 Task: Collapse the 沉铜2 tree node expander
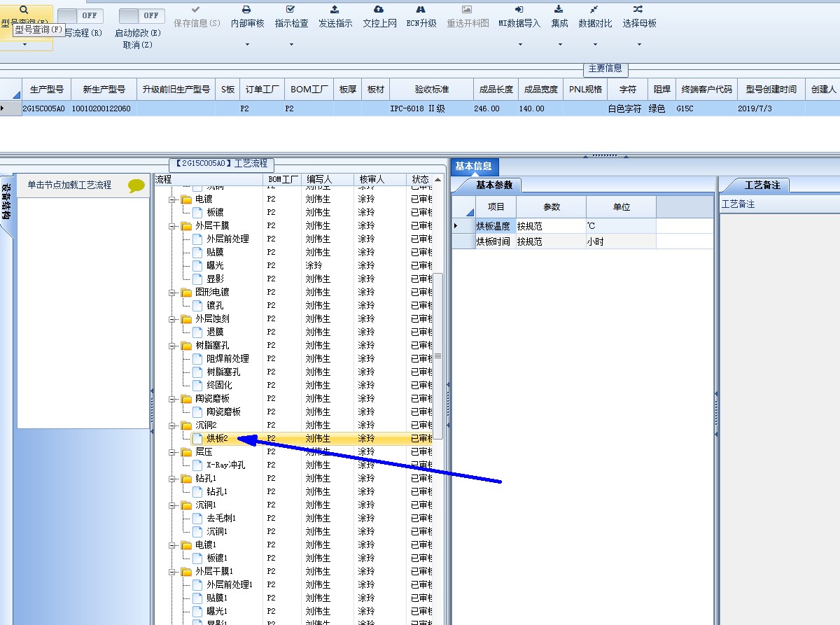[172, 426]
